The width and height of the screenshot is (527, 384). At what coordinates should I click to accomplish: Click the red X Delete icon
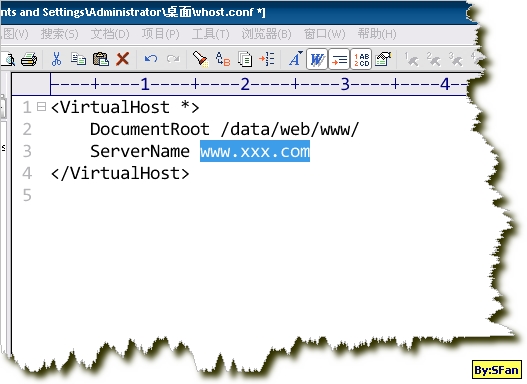[x=123, y=59]
